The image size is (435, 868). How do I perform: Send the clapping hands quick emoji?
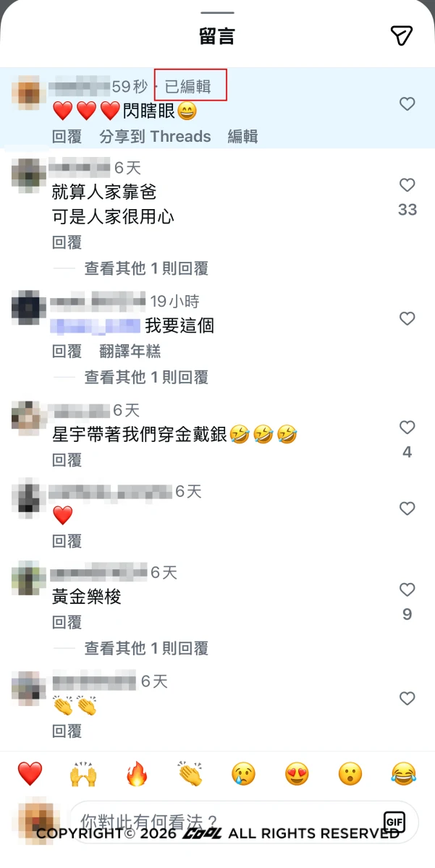coord(190,774)
